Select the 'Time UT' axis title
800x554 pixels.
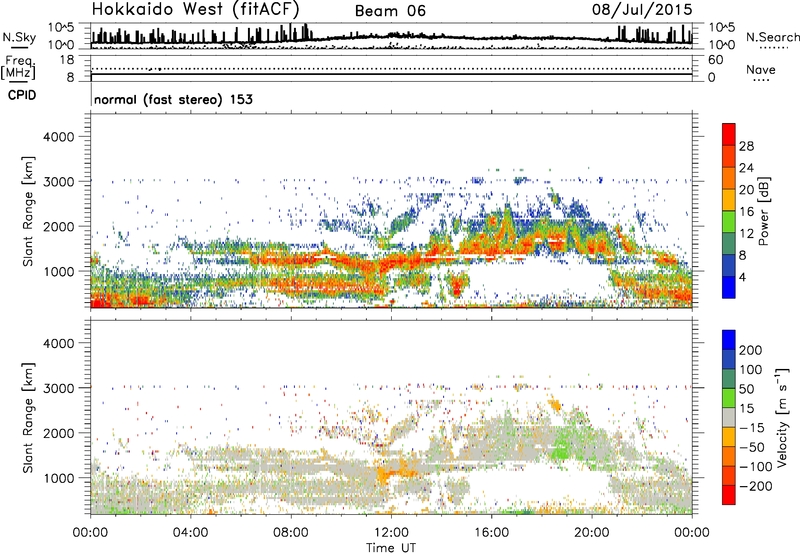click(x=391, y=548)
